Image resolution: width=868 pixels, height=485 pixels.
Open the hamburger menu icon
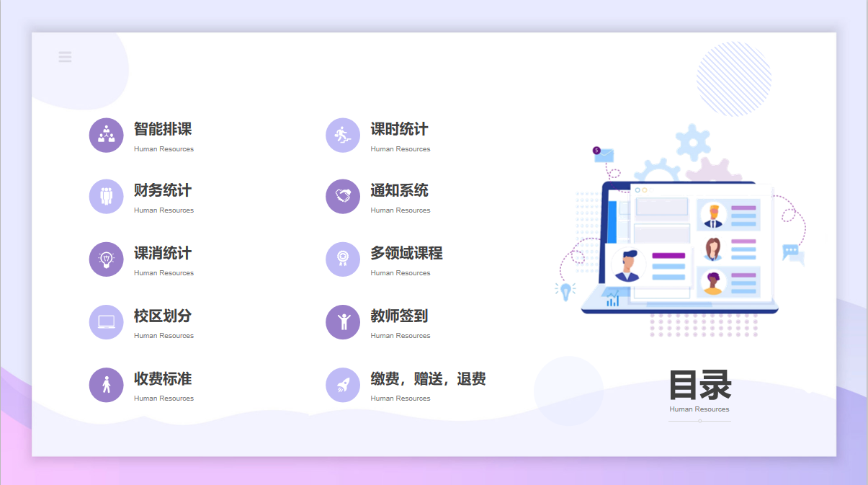(x=65, y=57)
